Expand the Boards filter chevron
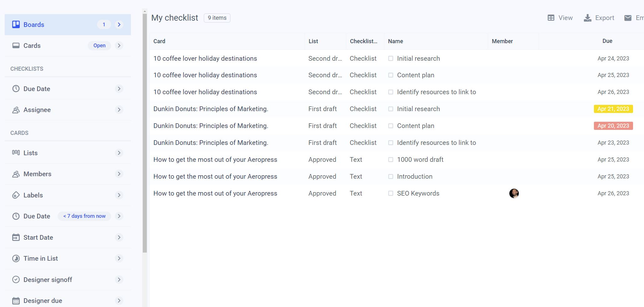Screen dimensions: 644x307 (119, 24)
